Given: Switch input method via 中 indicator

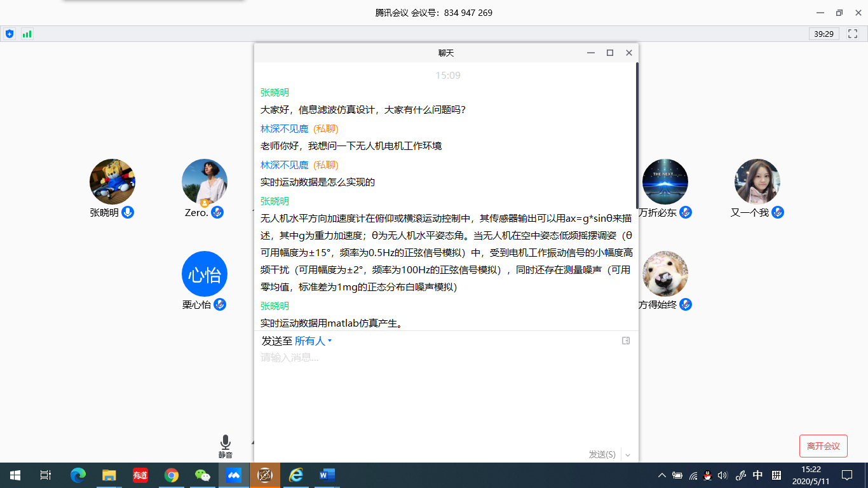Looking at the screenshot, I should tap(758, 475).
